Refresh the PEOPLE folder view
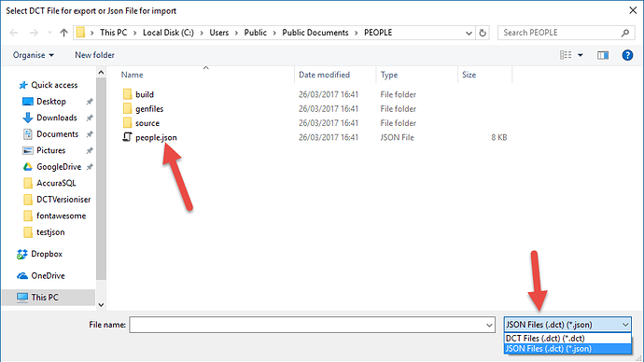The image size is (644, 362). pos(483,33)
